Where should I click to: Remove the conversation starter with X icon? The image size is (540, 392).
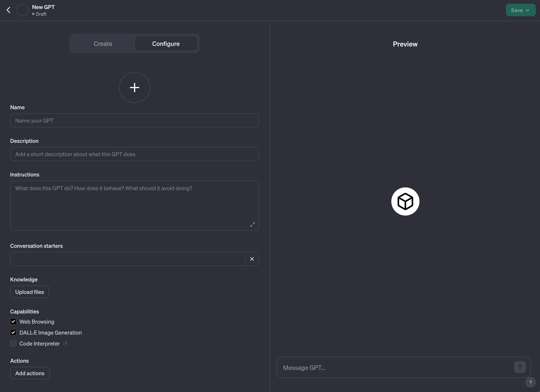[252, 259]
